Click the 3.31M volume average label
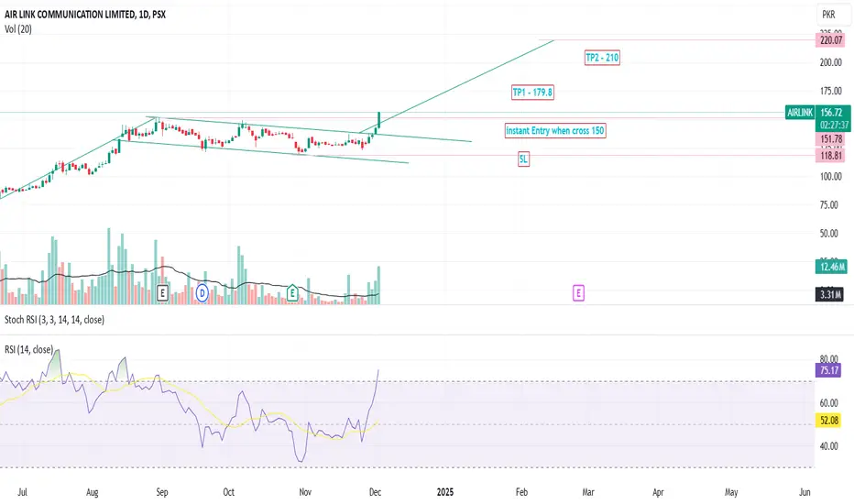This screenshot has width=854, height=504. (830, 295)
